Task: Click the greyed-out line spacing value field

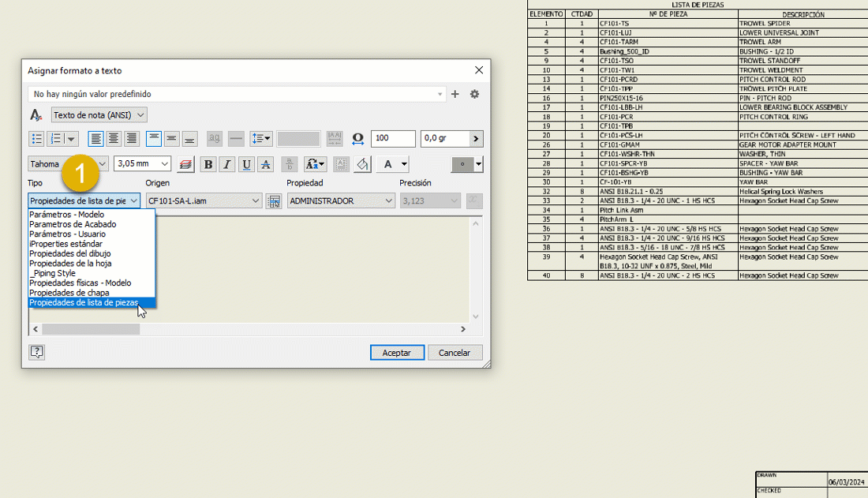Action: pos(298,138)
